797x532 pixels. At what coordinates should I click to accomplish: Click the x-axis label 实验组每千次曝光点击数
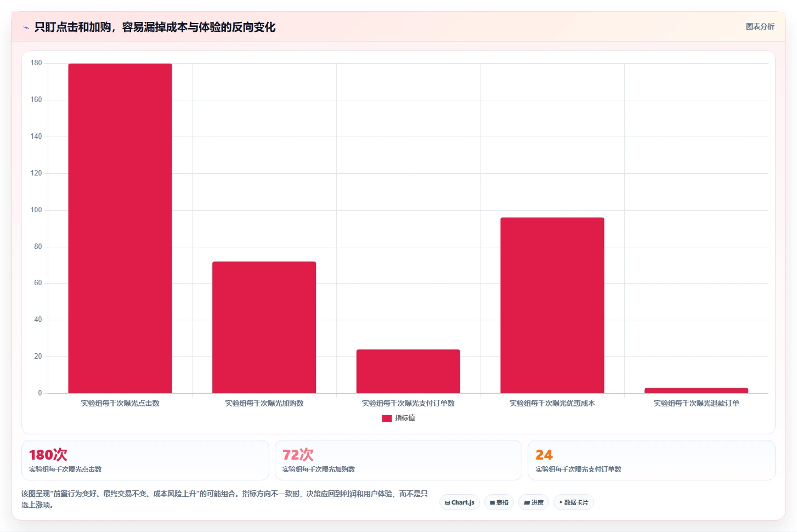tap(120, 403)
